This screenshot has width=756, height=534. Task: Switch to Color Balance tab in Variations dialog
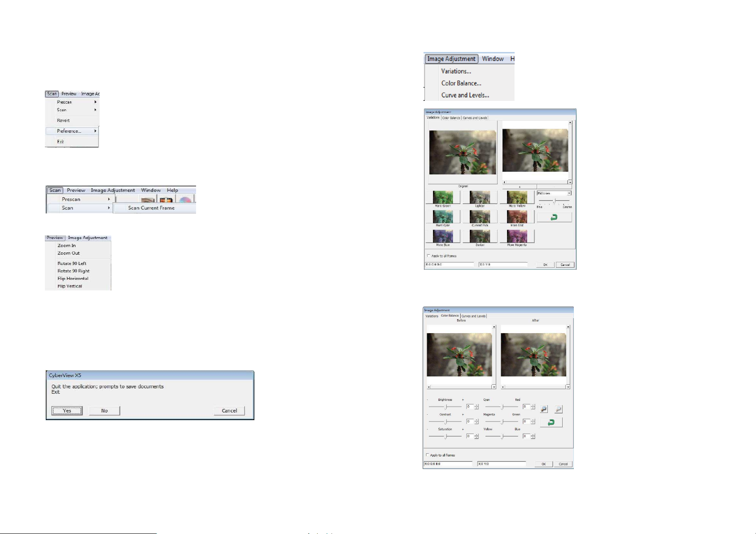coord(451,118)
